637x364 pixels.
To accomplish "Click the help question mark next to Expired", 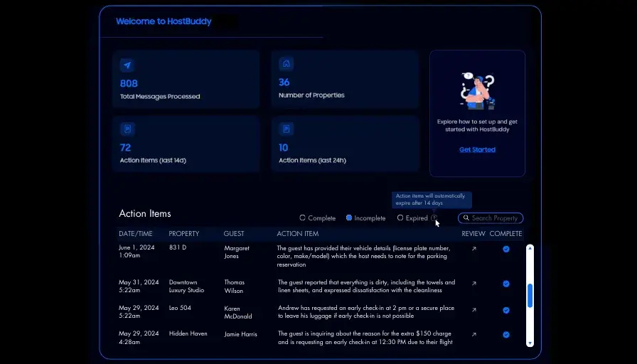I will 434,218.
